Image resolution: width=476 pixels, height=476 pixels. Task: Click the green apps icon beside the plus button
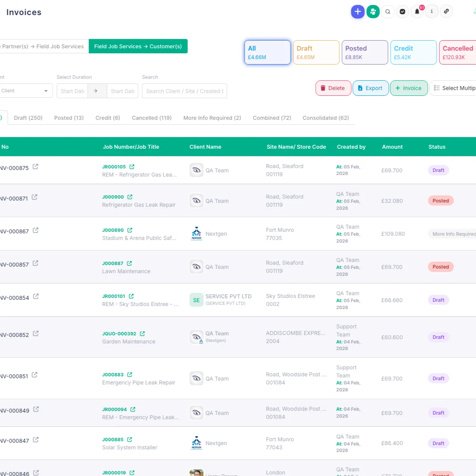coord(372,12)
